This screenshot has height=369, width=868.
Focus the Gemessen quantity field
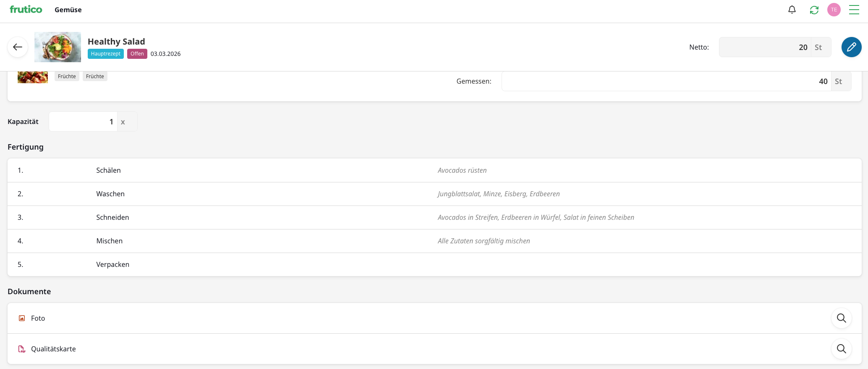pyautogui.click(x=666, y=81)
